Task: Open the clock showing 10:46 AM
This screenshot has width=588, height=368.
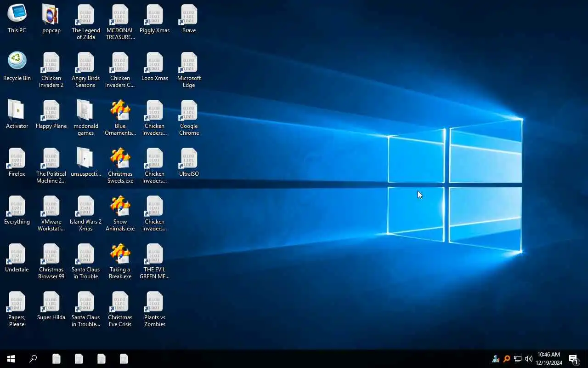Action: [x=549, y=359]
